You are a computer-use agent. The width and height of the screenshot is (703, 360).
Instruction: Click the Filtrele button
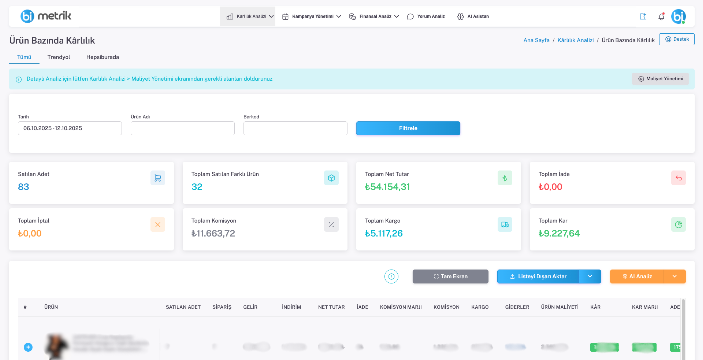coord(408,128)
